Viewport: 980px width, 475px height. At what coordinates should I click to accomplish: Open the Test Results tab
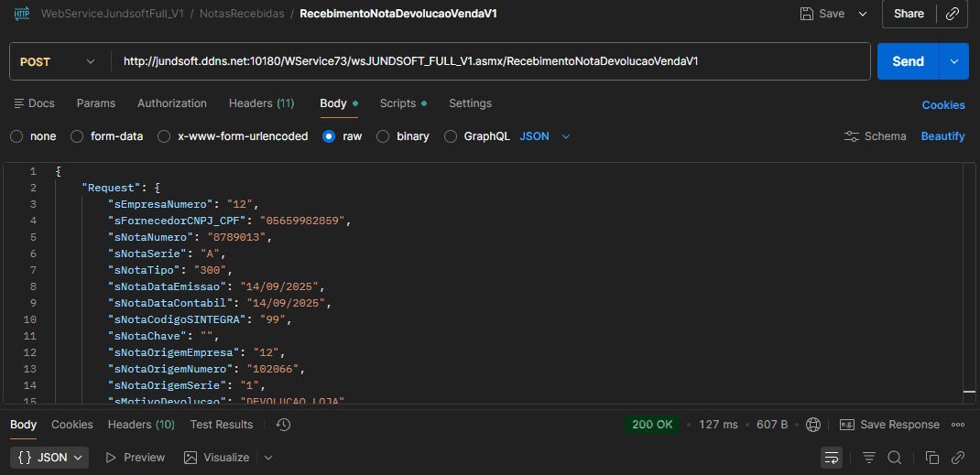[x=221, y=425]
